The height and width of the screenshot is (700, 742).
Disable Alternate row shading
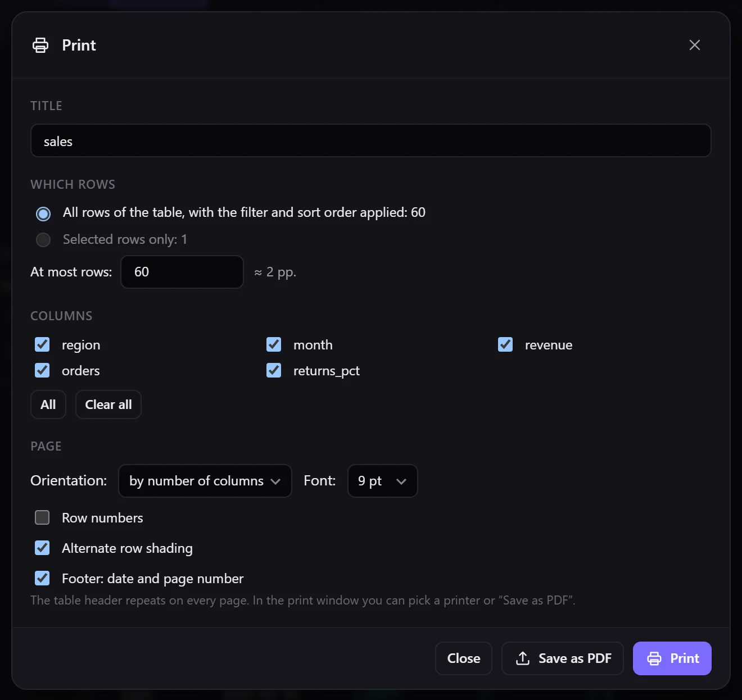pos(42,548)
